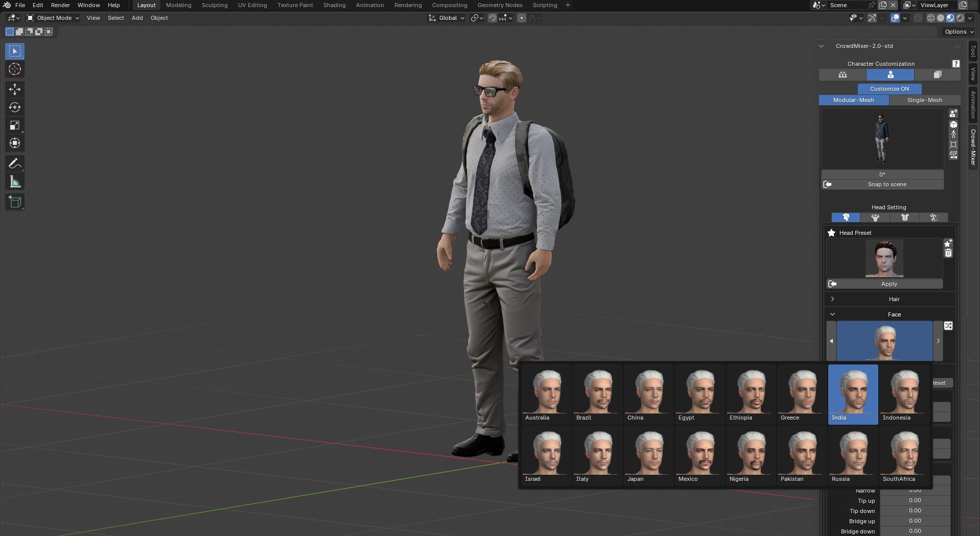
Task: Select the single character customization icon
Action: coord(890,75)
